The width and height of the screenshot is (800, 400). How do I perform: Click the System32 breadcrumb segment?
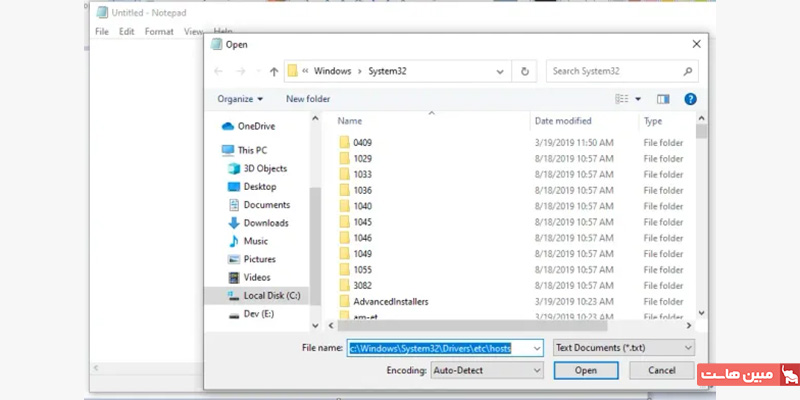pyautogui.click(x=388, y=71)
